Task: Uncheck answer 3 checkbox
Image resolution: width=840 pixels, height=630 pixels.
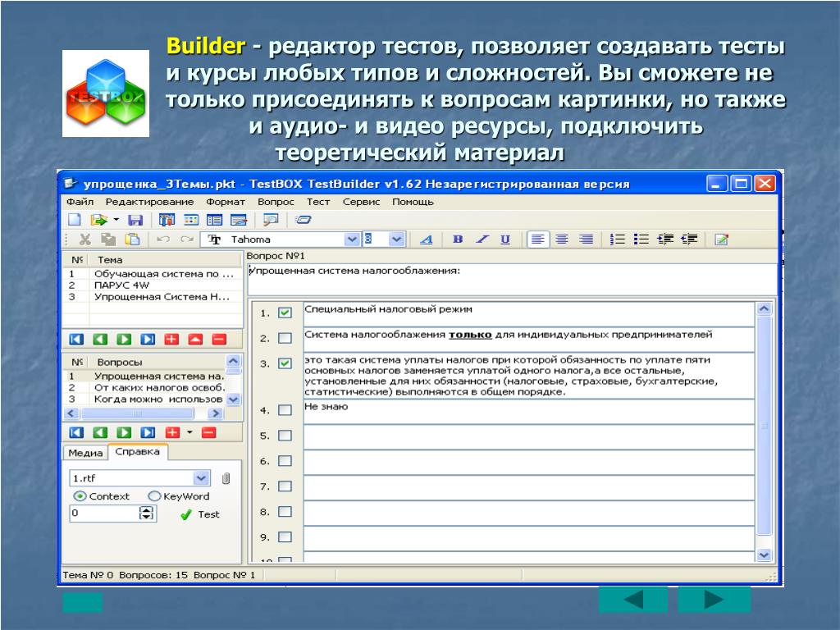Action: [285, 363]
